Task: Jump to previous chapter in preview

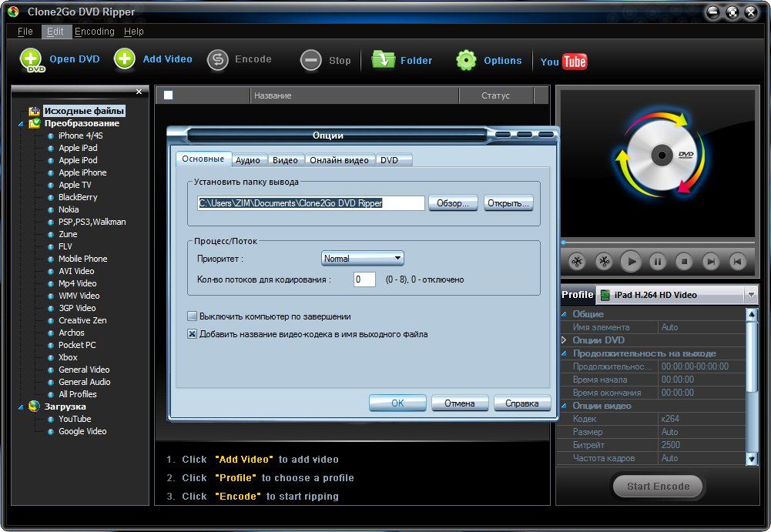Action: click(x=737, y=262)
